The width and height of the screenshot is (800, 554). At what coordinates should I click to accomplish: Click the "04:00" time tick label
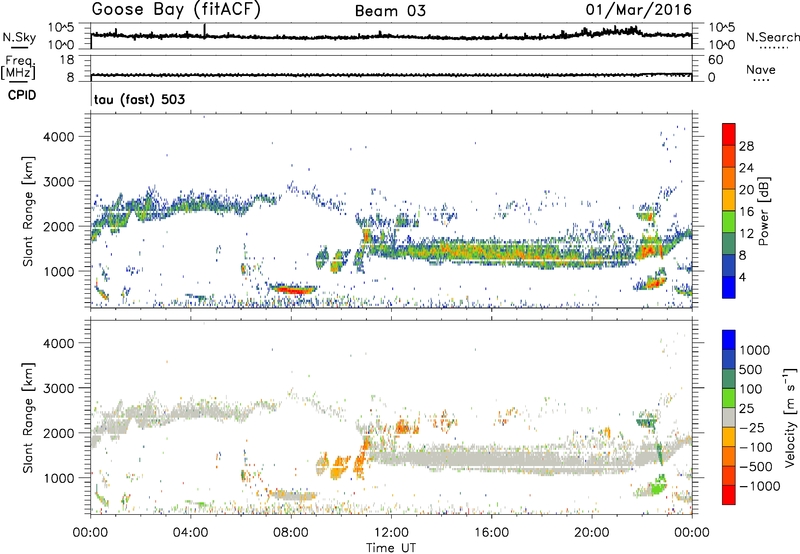tap(190, 533)
